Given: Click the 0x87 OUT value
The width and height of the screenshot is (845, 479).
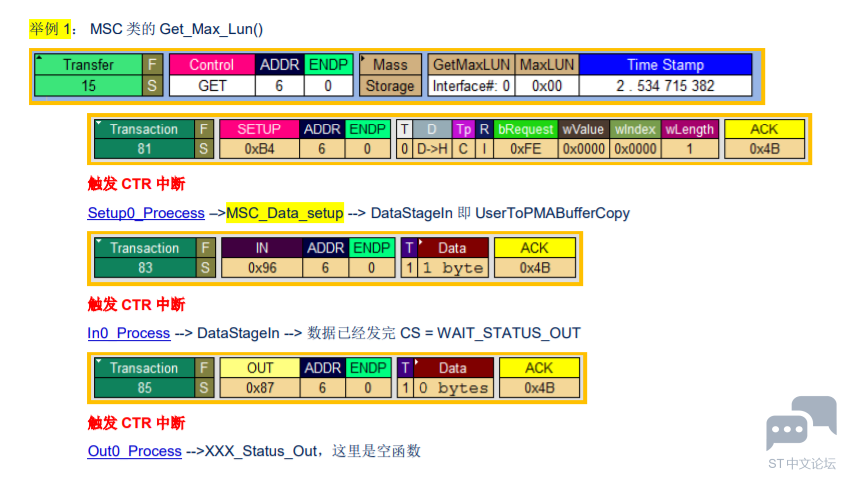Looking at the screenshot, I should click(260, 388).
